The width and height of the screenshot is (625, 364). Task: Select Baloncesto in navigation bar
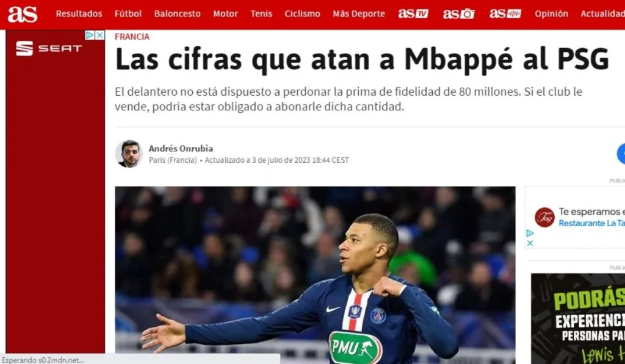click(x=178, y=13)
